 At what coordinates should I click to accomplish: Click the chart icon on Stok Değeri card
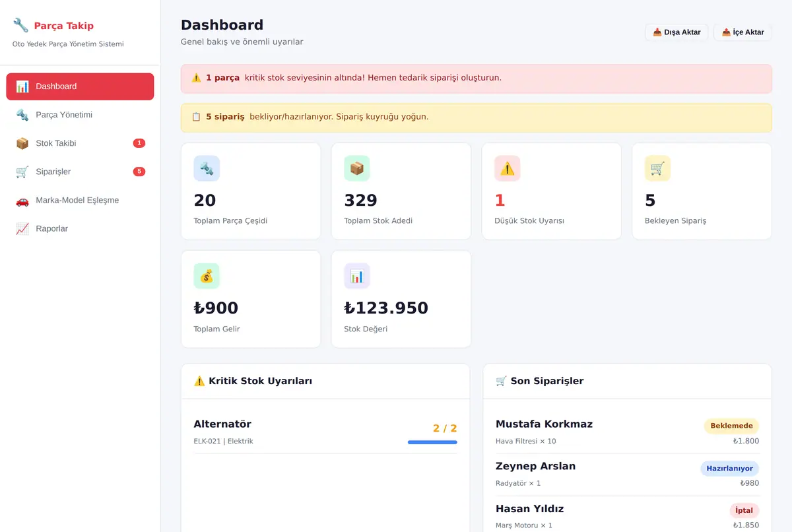point(357,276)
